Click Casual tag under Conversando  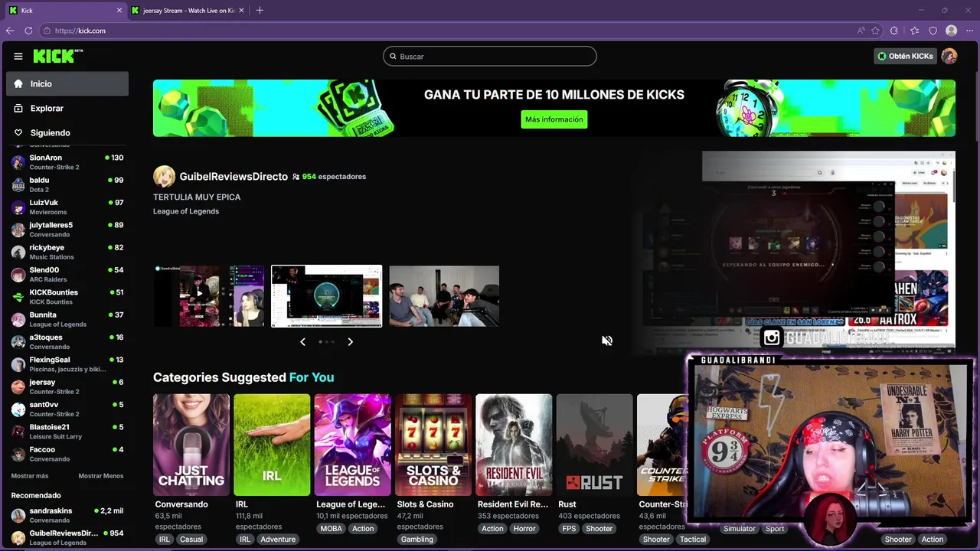(191, 540)
